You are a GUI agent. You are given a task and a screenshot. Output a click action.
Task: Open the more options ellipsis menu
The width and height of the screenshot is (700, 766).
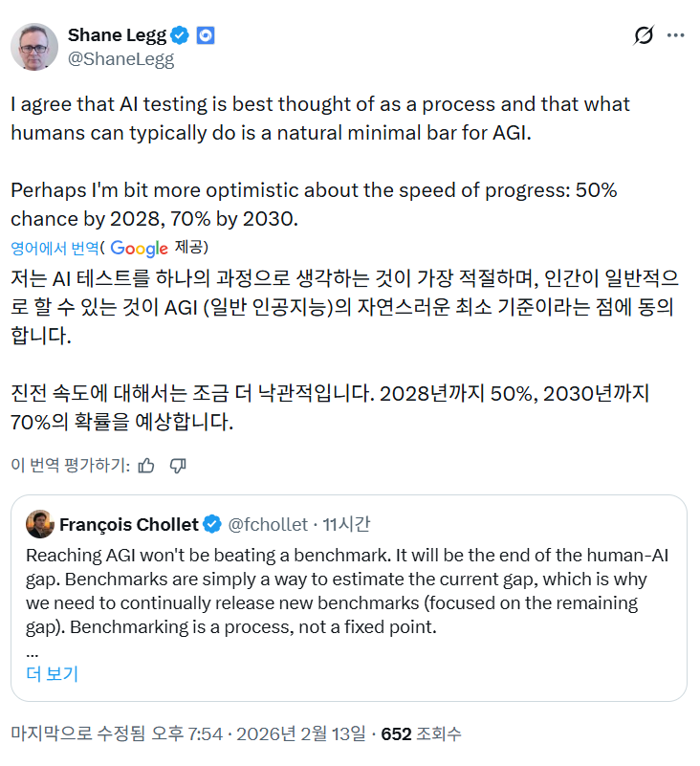[676, 36]
